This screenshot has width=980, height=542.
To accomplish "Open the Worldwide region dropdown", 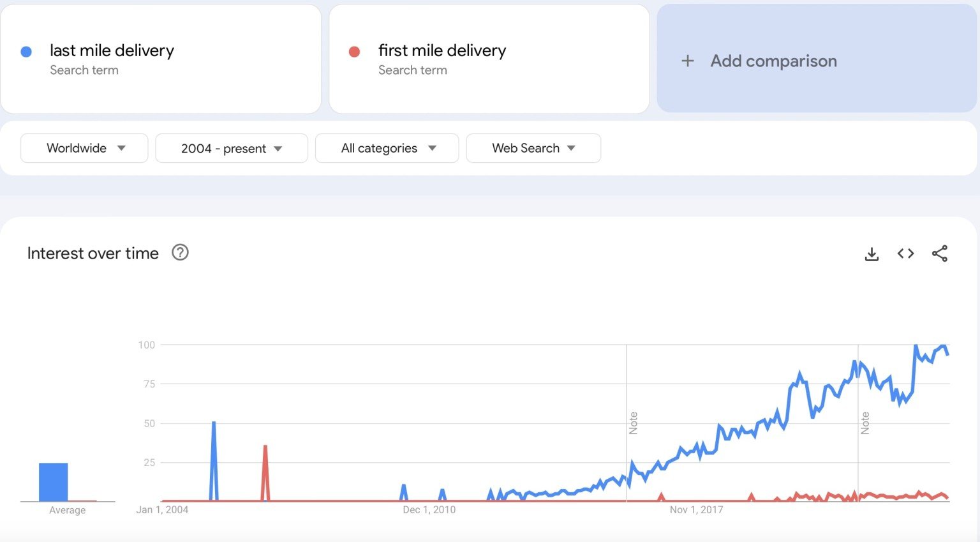I will [84, 148].
